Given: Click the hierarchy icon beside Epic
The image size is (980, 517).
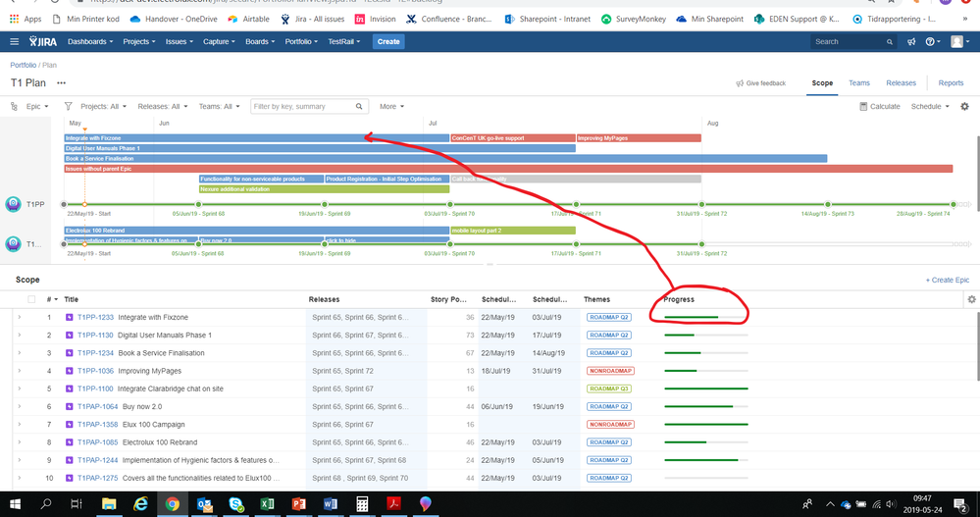Looking at the screenshot, I should [x=14, y=106].
